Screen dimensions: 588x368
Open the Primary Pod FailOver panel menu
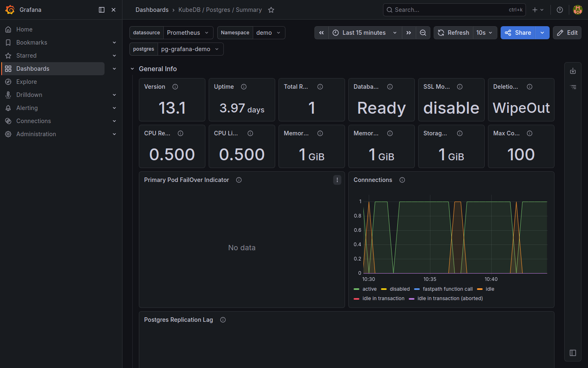coord(337,180)
